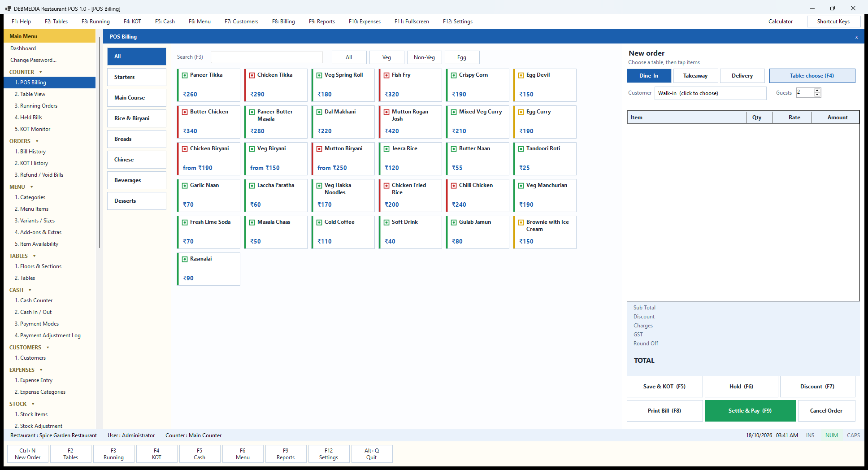Click the yellow egg icon on Brownie with Ice Cream
Viewport: 868px width, 470px height.
[x=521, y=222]
